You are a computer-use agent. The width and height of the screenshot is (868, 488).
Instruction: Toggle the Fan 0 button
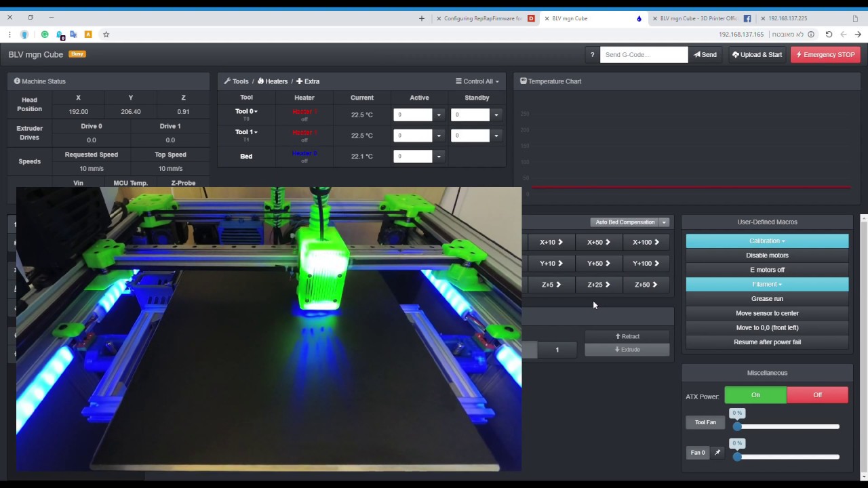pyautogui.click(x=698, y=452)
